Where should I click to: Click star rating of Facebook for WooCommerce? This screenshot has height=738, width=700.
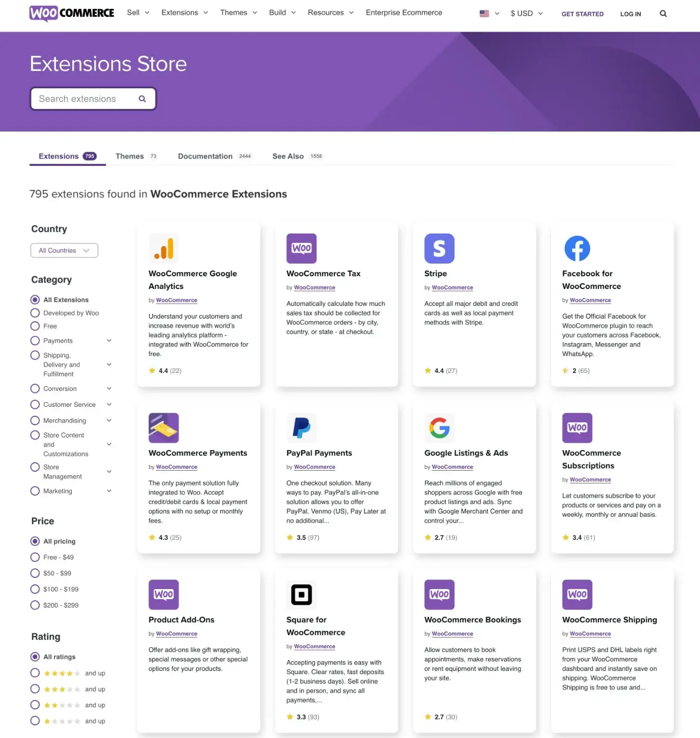coord(576,371)
